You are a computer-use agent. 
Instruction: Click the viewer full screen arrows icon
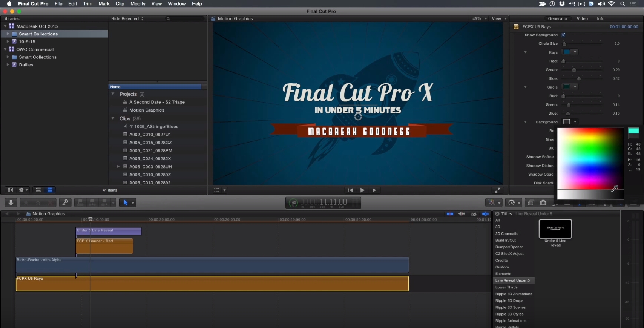pyautogui.click(x=497, y=190)
